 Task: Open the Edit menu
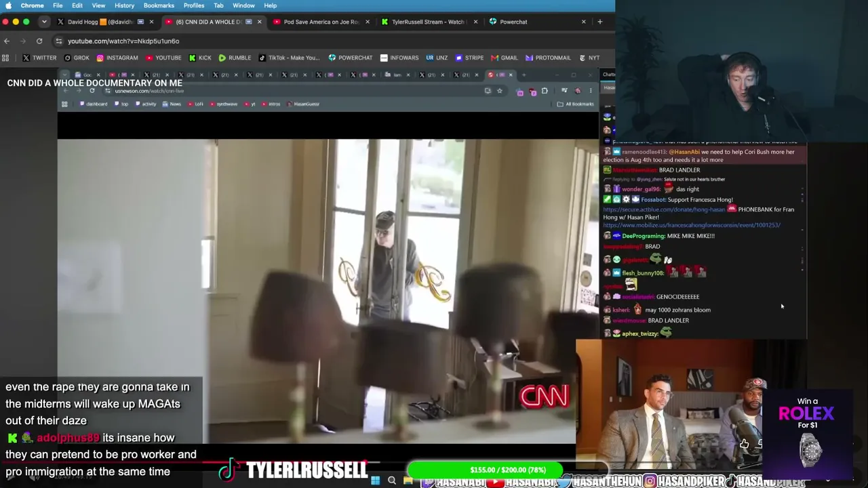coord(77,5)
